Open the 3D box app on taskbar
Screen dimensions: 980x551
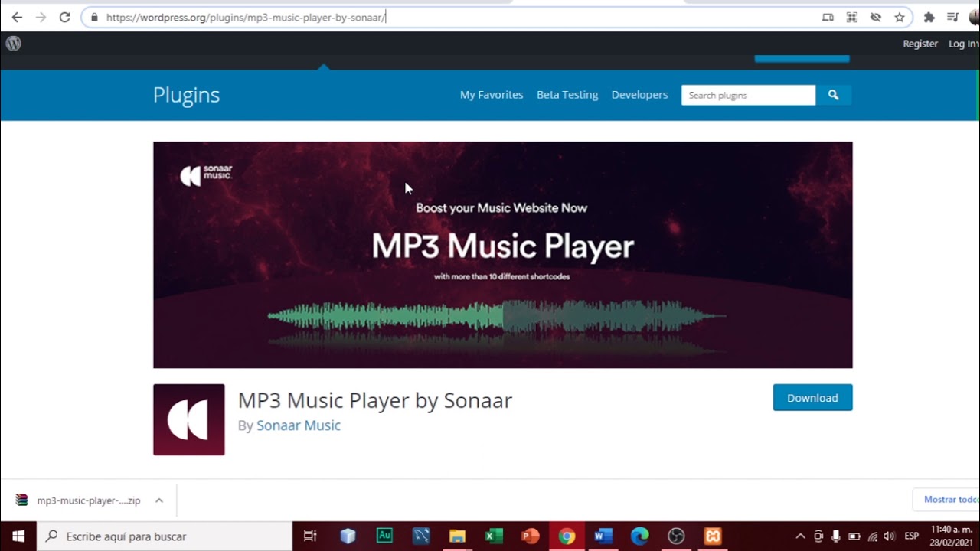(348, 536)
